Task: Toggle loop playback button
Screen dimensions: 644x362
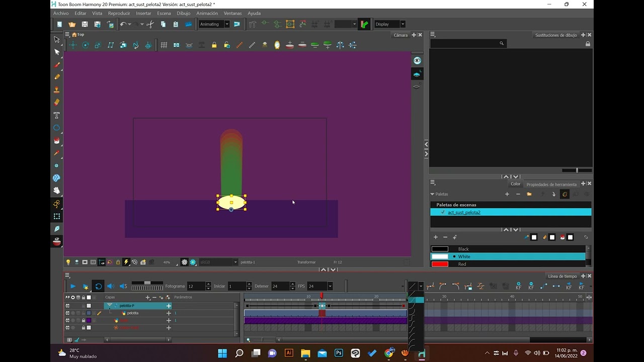Action: coord(99,286)
